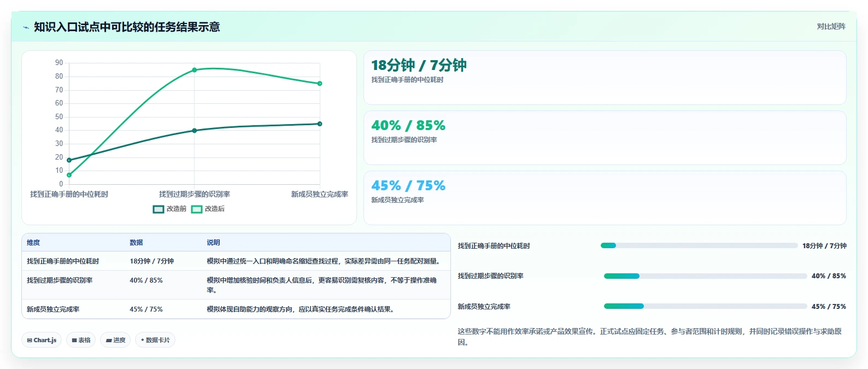This screenshot has height=369, width=868.
Task: Select the 进度 chip
Action: [115, 340]
